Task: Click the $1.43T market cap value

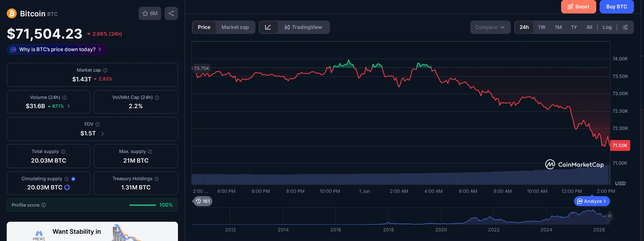Action: pyautogui.click(x=82, y=79)
